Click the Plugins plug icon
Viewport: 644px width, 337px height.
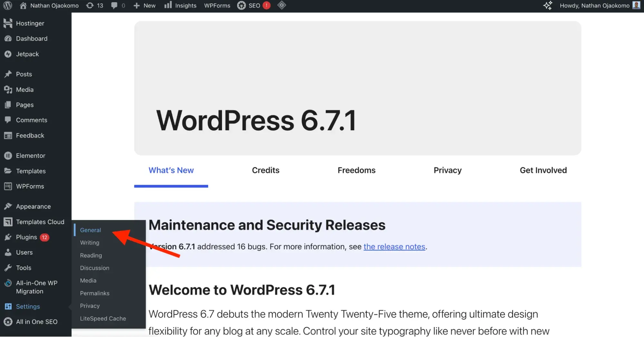click(8, 237)
